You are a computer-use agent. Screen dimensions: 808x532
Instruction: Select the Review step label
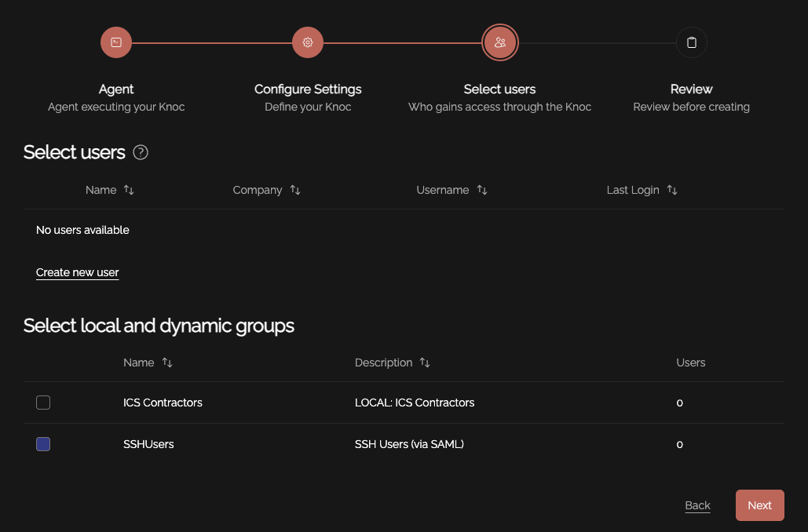692,89
